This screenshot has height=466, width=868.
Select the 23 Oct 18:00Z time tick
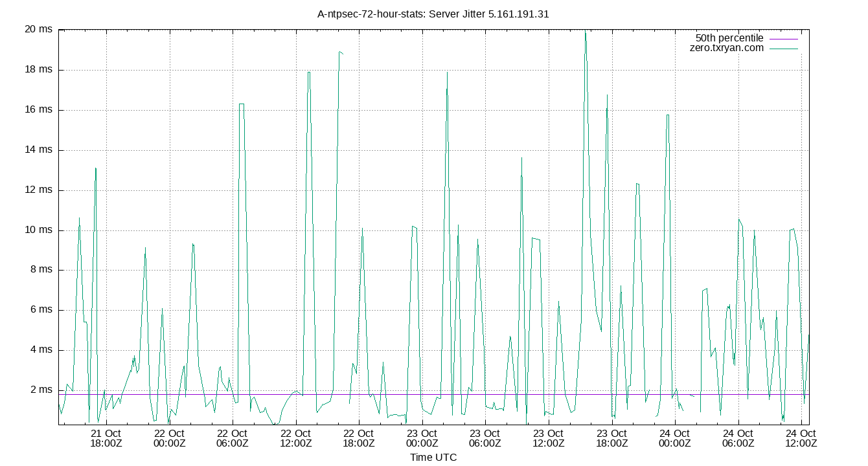pyautogui.click(x=611, y=438)
